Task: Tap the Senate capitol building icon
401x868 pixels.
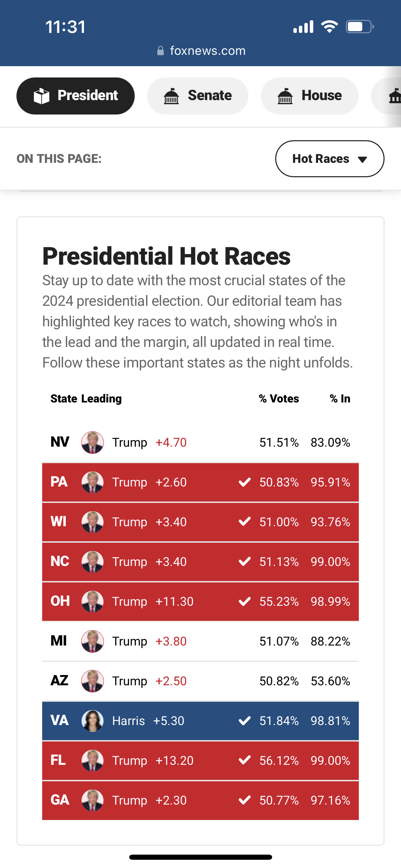Action: pos(171,96)
